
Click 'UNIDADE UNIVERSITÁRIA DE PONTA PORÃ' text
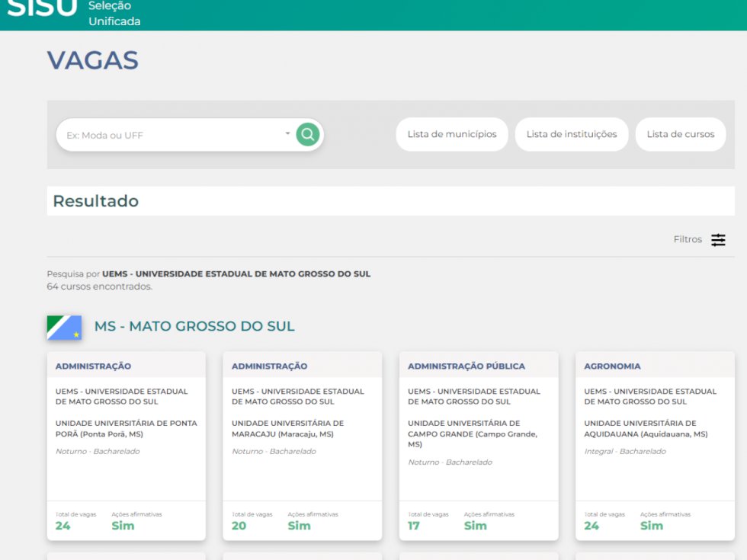click(x=127, y=428)
